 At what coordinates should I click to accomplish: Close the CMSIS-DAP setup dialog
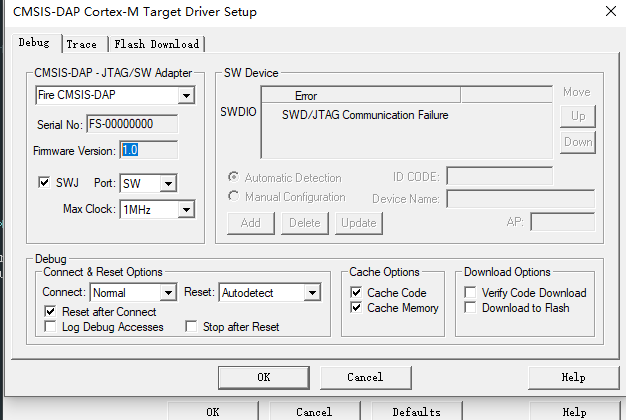point(610,12)
